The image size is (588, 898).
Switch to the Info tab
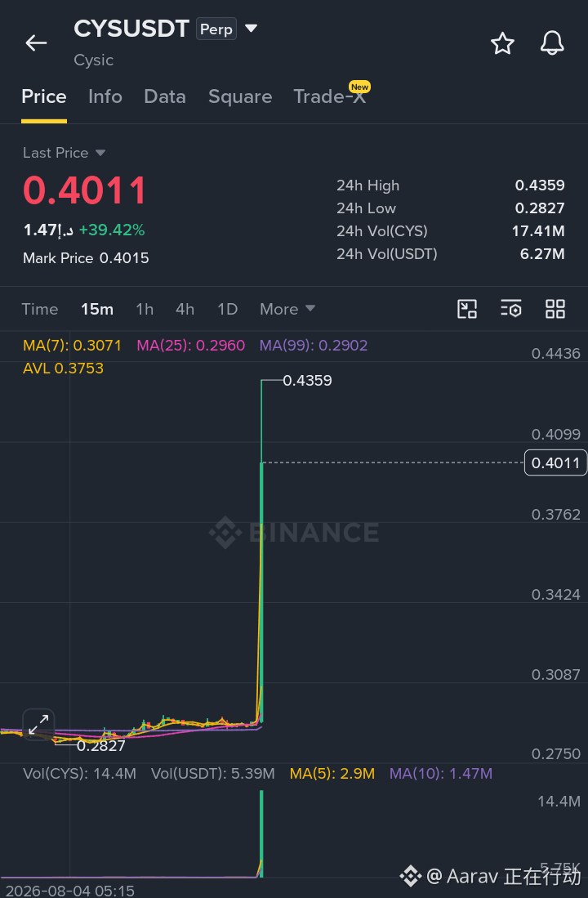click(x=105, y=96)
